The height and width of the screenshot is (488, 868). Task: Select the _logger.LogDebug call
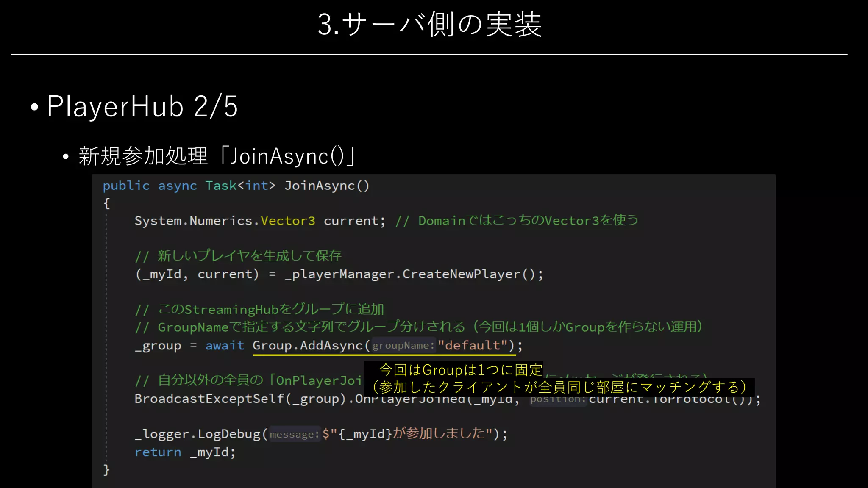(321, 434)
